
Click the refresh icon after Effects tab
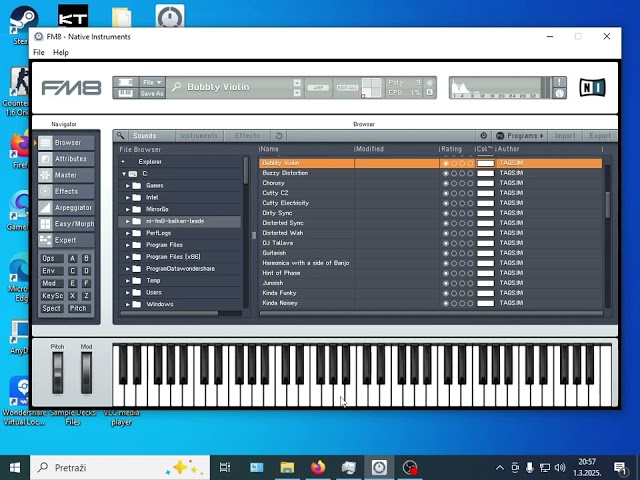tap(279, 136)
